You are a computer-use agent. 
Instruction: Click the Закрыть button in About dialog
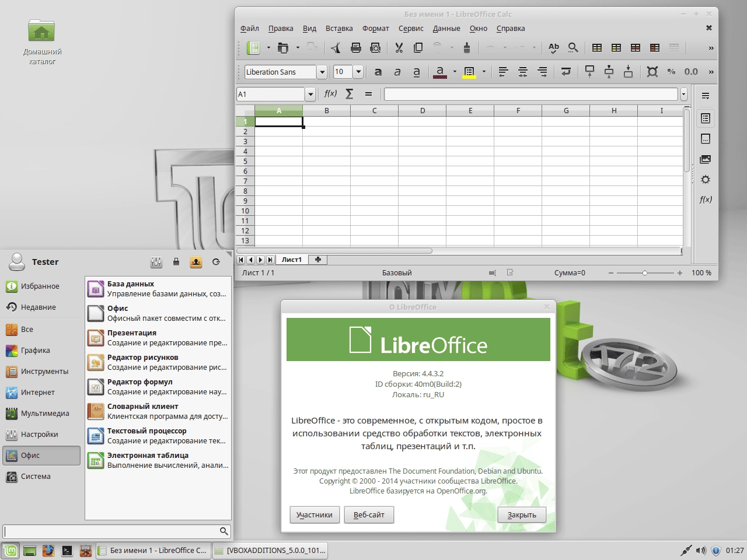click(522, 515)
